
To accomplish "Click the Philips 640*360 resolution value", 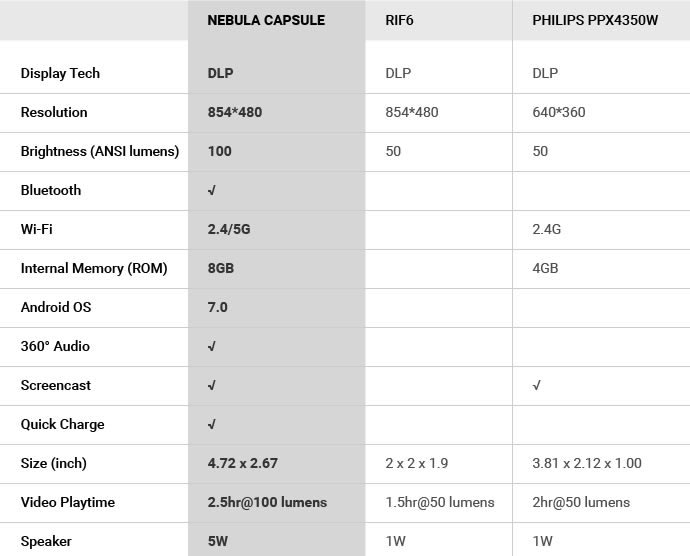I will click(559, 112).
